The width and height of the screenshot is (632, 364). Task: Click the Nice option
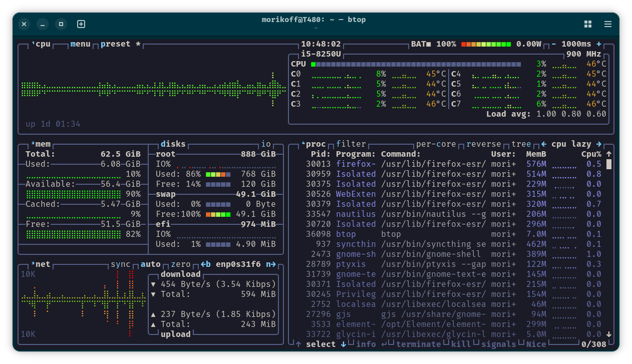(536, 344)
